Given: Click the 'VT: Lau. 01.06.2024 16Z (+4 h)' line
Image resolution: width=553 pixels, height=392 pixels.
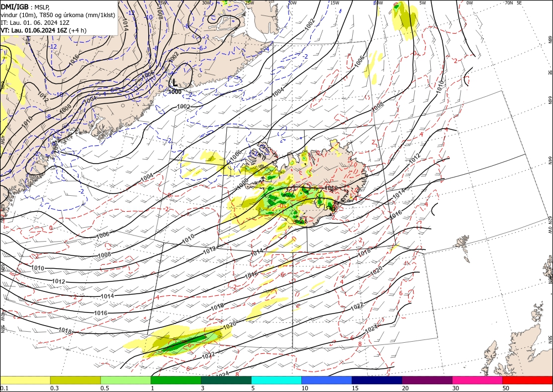Looking at the screenshot, I should pyautogui.click(x=43, y=30).
